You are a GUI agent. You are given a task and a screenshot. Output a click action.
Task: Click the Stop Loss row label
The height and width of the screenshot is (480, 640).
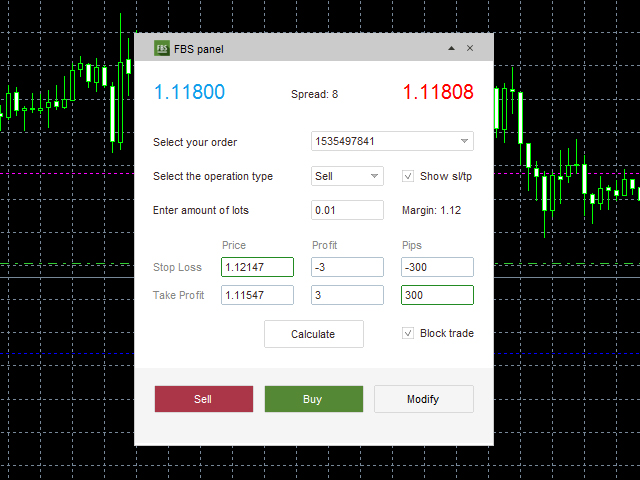(x=177, y=267)
